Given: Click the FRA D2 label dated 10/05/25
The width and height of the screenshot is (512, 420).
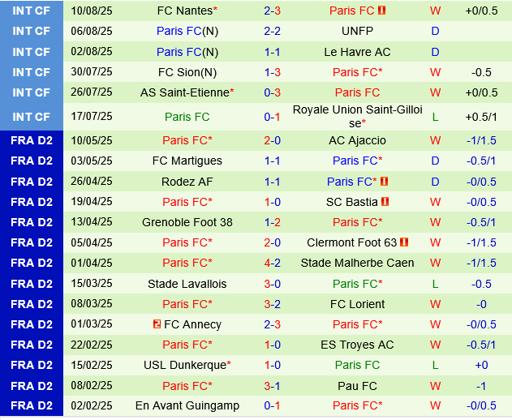Looking at the screenshot, I should [32, 140].
